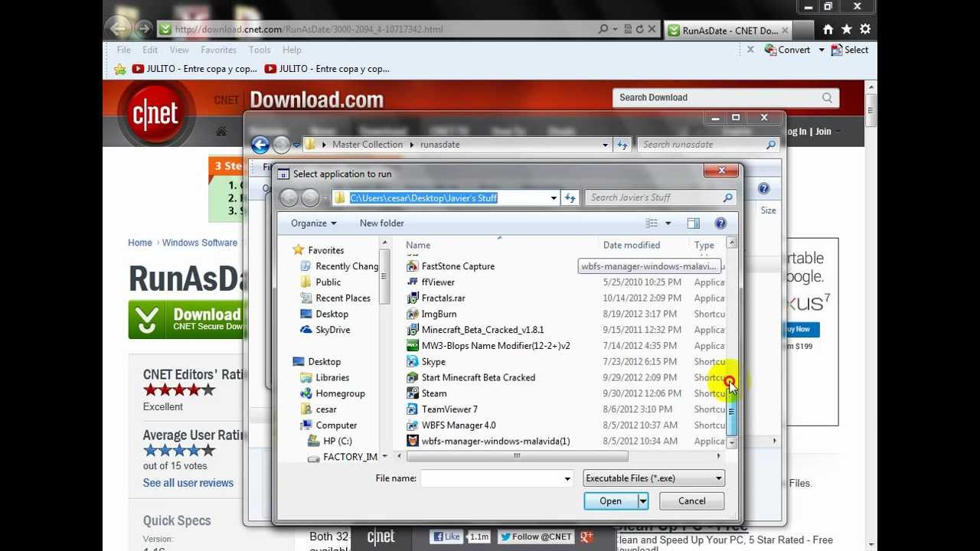Click the Open button
980x551 pixels.
(x=610, y=501)
